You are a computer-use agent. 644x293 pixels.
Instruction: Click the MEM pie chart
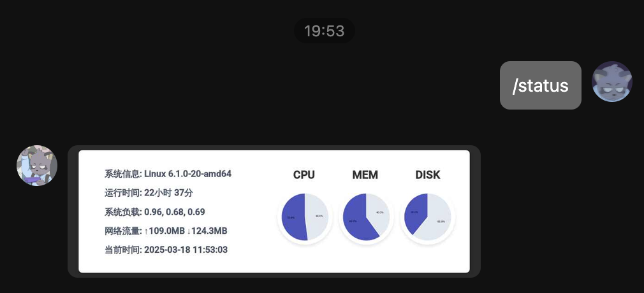click(366, 217)
